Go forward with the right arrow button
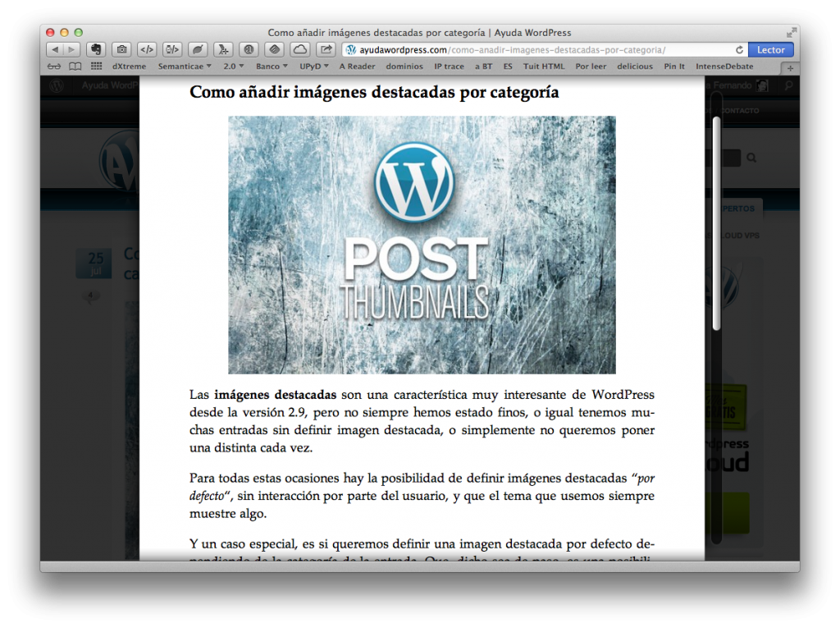This screenshot has width=840, height=628. tap(71, 50)
